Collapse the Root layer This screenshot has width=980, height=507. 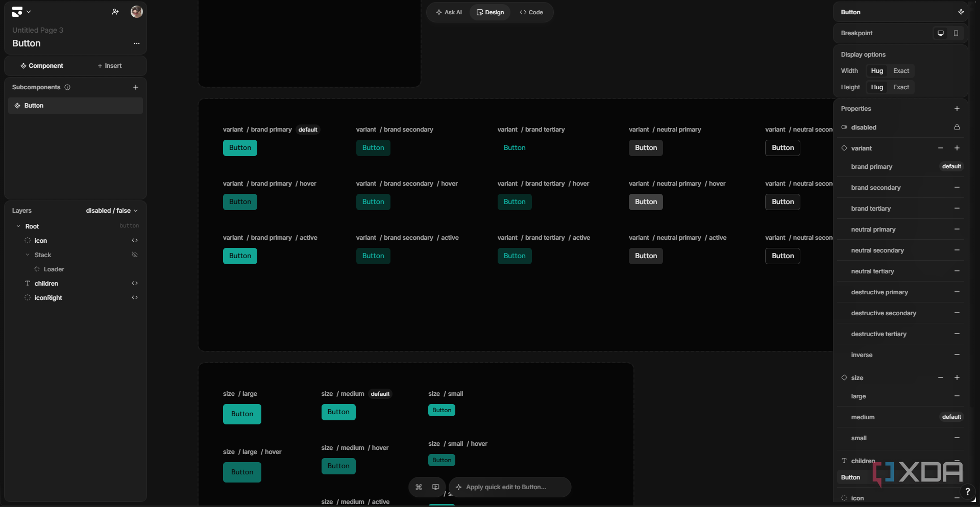[18, 226]
